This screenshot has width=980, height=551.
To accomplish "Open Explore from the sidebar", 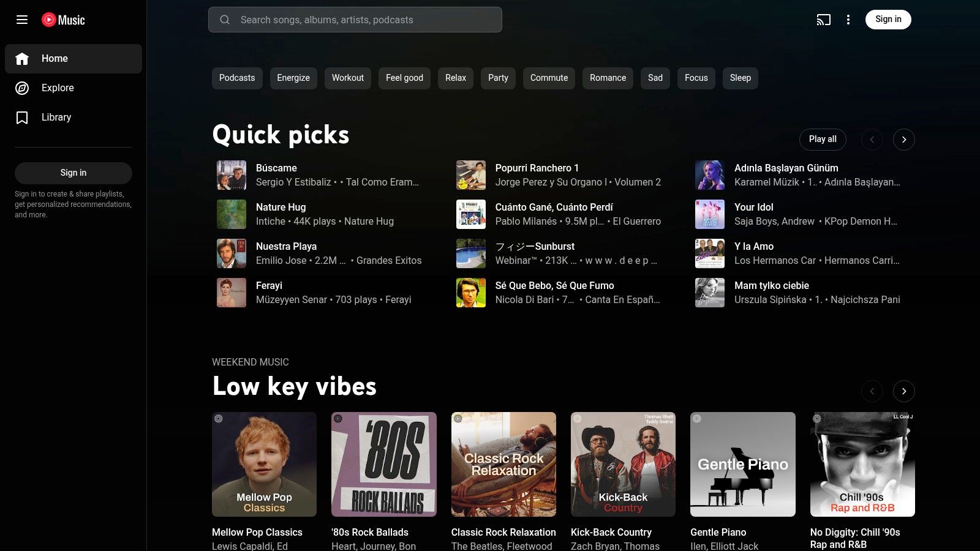I will pos(57,88).
